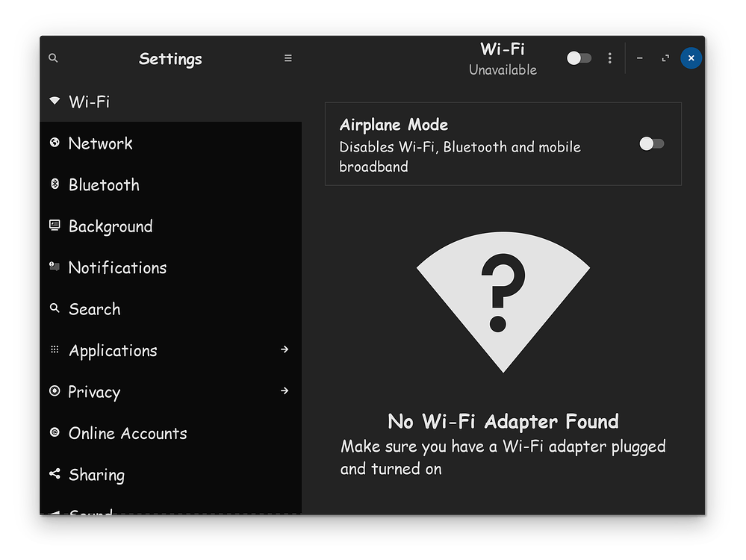746x560 pixels.
Task: Open the Network settings page
Action: point(101,143)
